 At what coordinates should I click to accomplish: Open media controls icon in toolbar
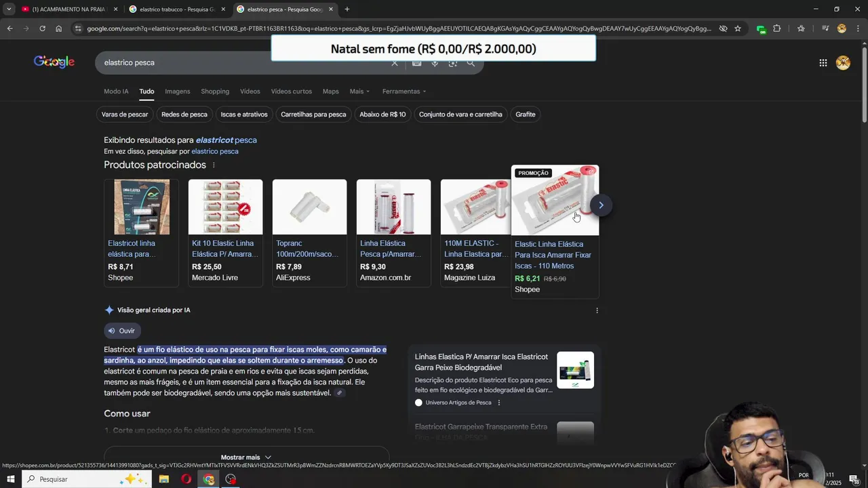click(x=825, y=28)
